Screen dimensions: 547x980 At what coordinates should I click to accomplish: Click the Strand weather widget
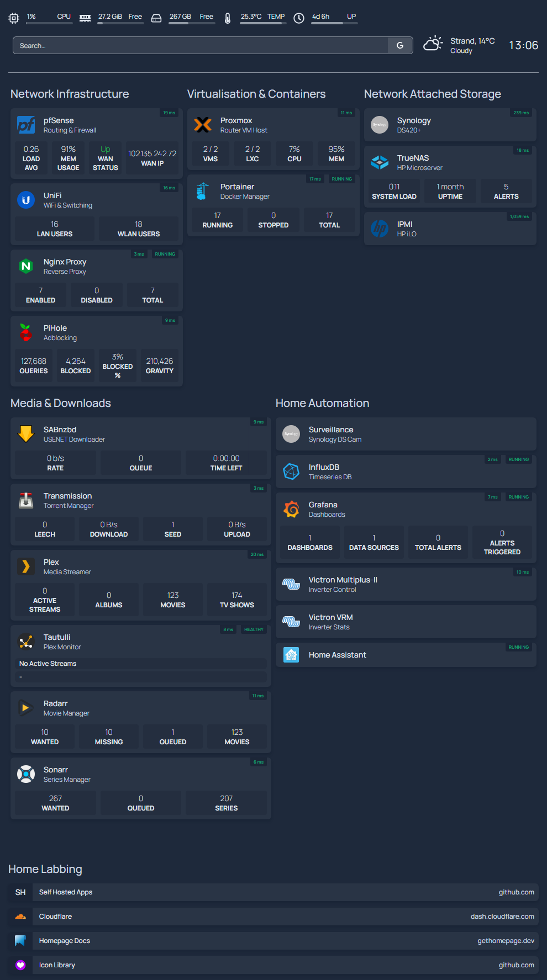[x=460, y=46]
